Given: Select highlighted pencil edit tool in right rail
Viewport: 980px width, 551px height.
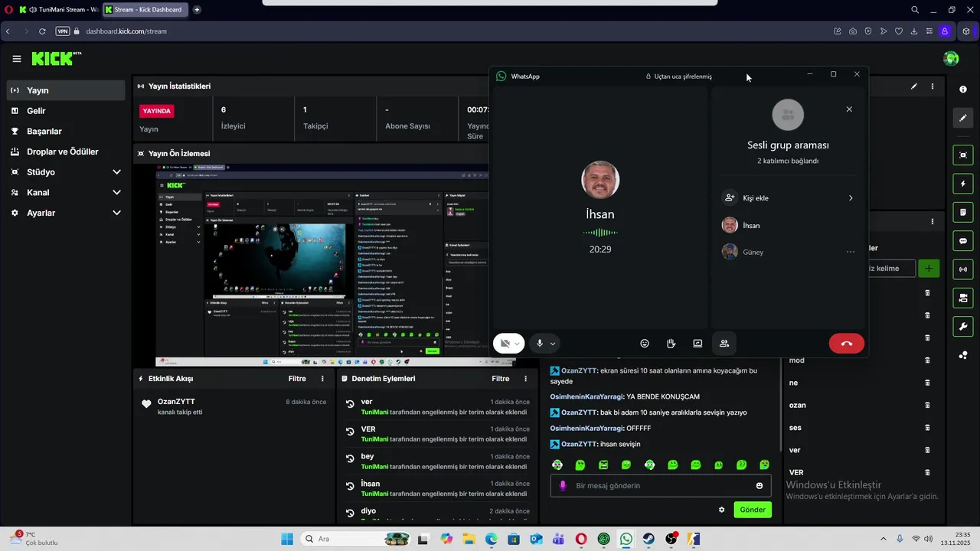Looking at the screenshot, I should point(963,118).
